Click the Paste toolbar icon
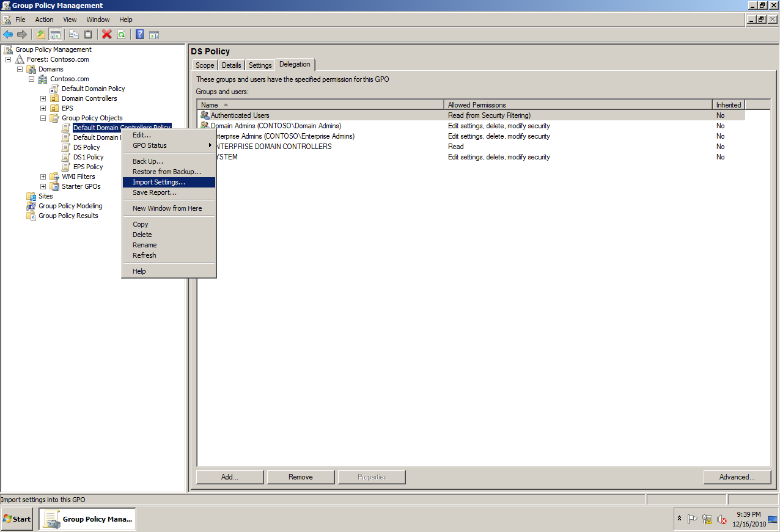 [88, 34]
